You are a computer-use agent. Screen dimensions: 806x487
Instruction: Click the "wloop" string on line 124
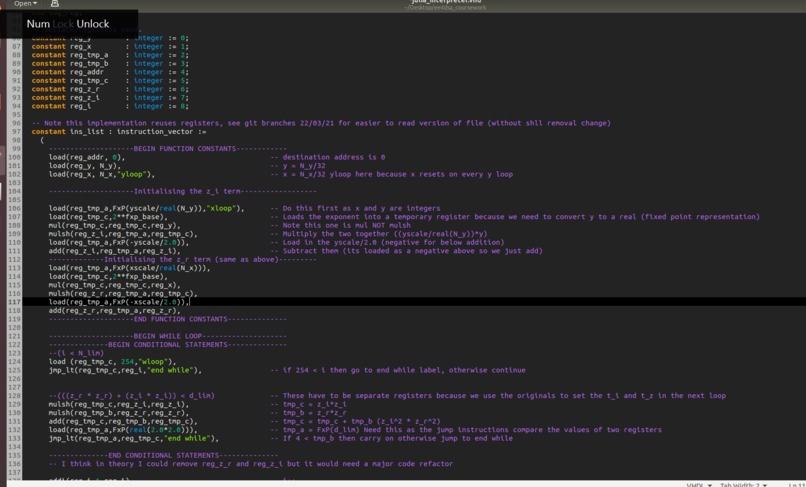coord(153,362)
